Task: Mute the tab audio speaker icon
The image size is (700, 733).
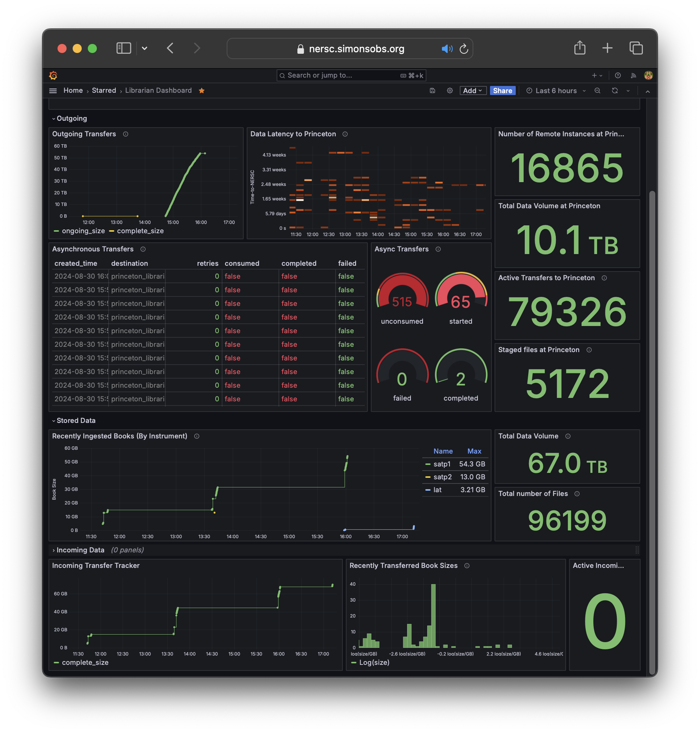Action: click(447, 49)
